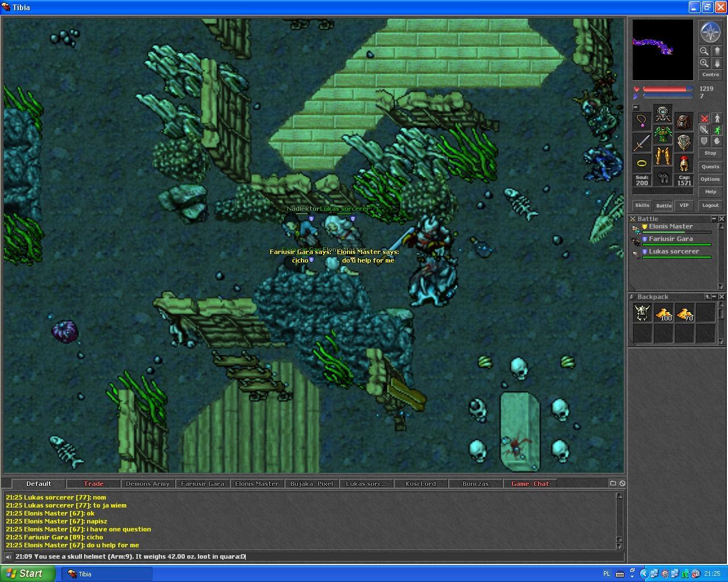The image size is (728, 582).
Task: Click the green armor in body slot
Action: [663, 135]
